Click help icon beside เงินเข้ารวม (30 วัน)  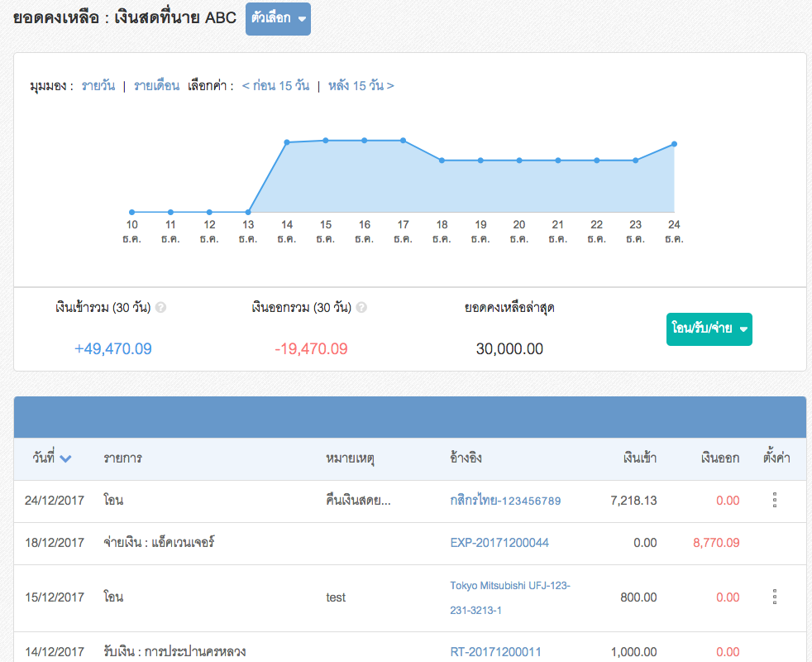click(161, 307)
